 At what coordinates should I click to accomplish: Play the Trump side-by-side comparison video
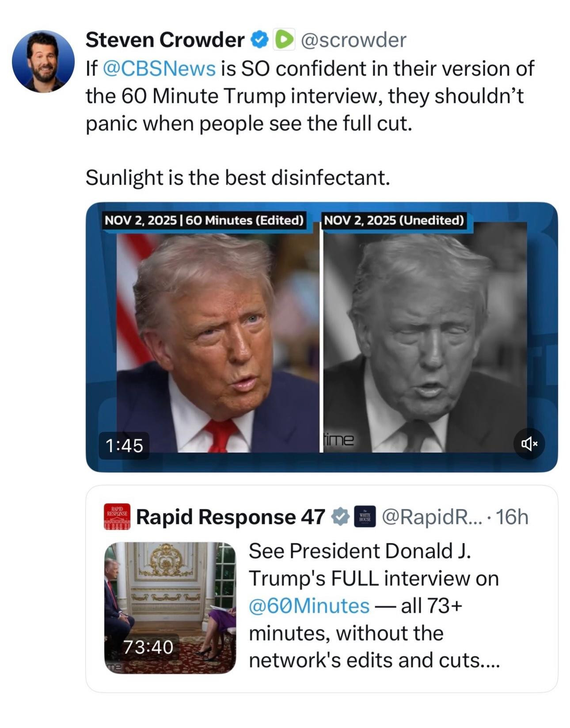pyautogui.click(x=321, y=337)
